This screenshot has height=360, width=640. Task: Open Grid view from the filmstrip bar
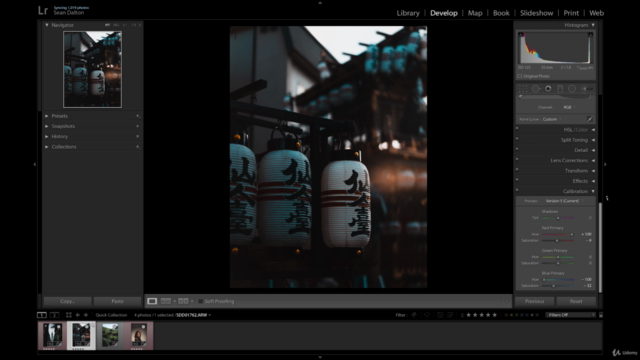coord(69,315)
